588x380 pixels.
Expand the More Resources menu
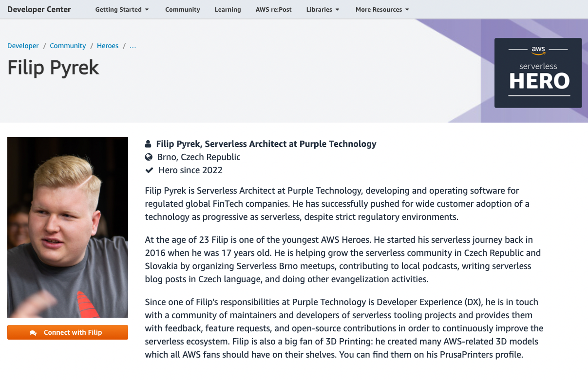[382, 9]
